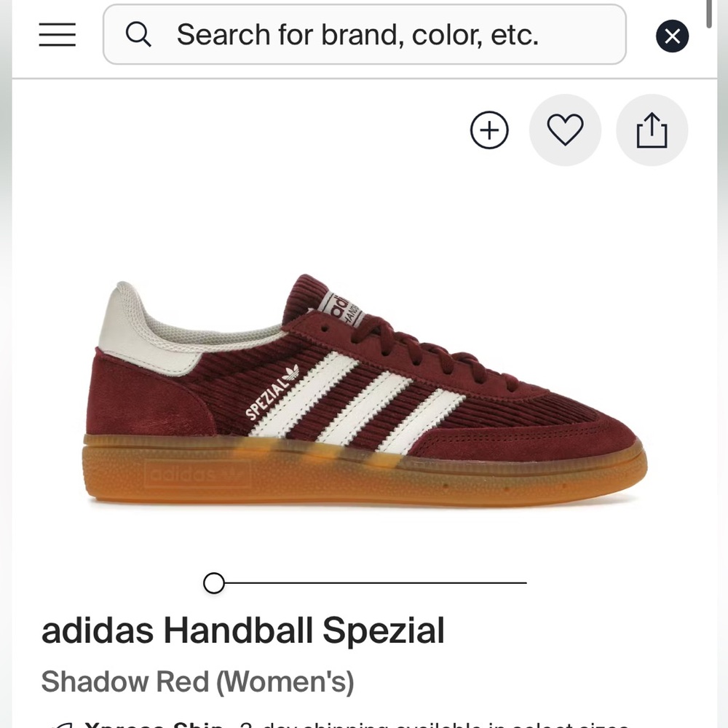This screenshot has height=728, width=728.
Task: Open the share options via the share icon
Action: click(652, 130)
